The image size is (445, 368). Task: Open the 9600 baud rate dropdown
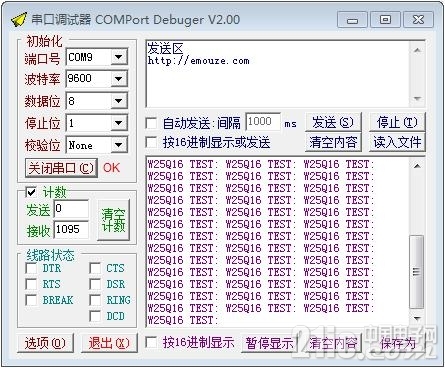click(x=118, y=79)
